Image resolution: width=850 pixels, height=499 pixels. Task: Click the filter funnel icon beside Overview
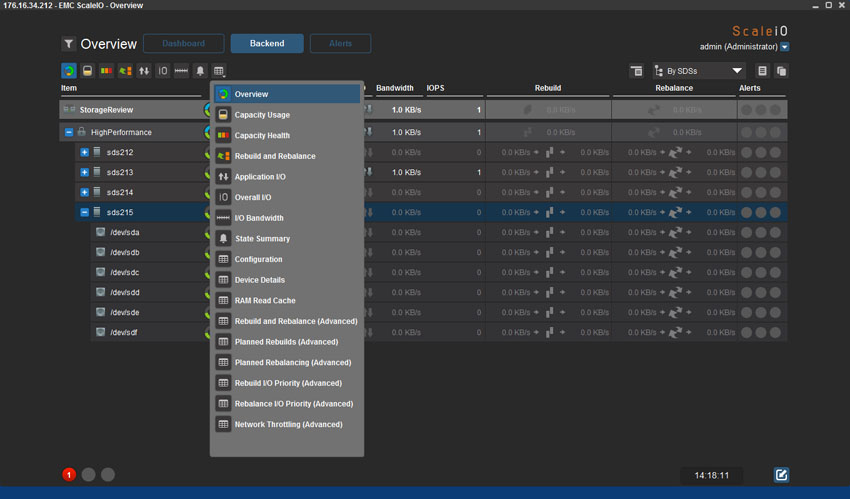coord(69,44)
